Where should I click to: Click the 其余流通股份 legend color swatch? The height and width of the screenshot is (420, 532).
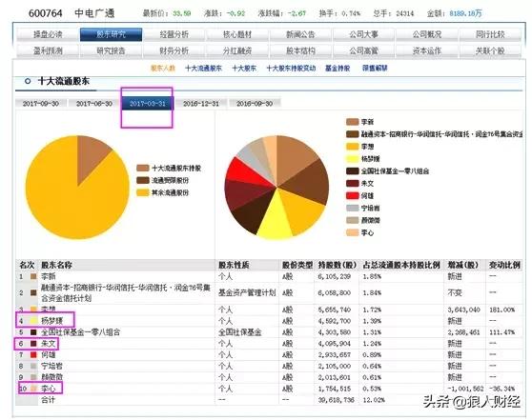tap(143, 192)
